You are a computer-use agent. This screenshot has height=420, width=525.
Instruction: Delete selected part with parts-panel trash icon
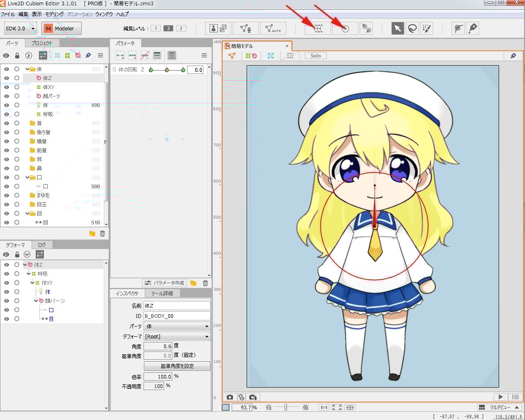click(103, 233)
